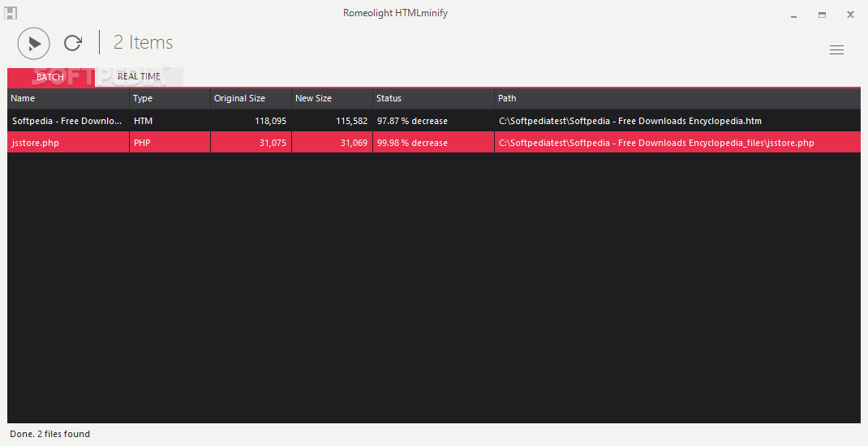868x446 pixels.
Task: Start minify with the play button
Action: [x=34, y=43]
